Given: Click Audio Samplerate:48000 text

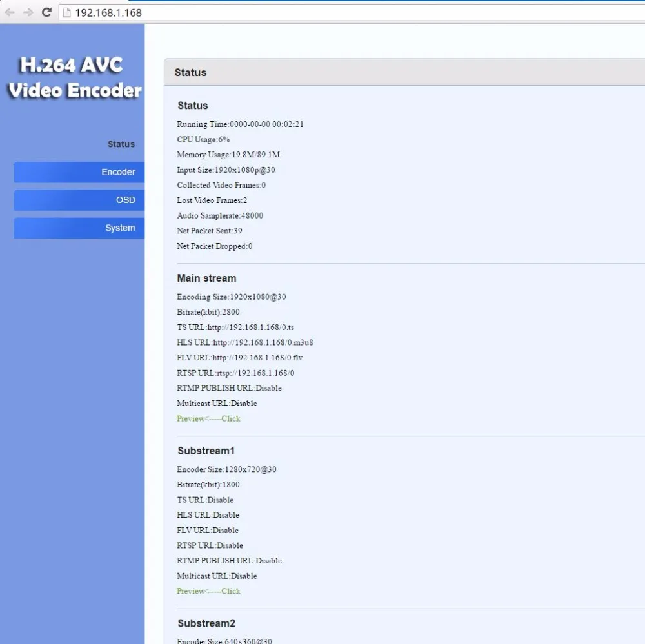Looking at the screenshot, I should pyautogui.click(x=220, y=215).
